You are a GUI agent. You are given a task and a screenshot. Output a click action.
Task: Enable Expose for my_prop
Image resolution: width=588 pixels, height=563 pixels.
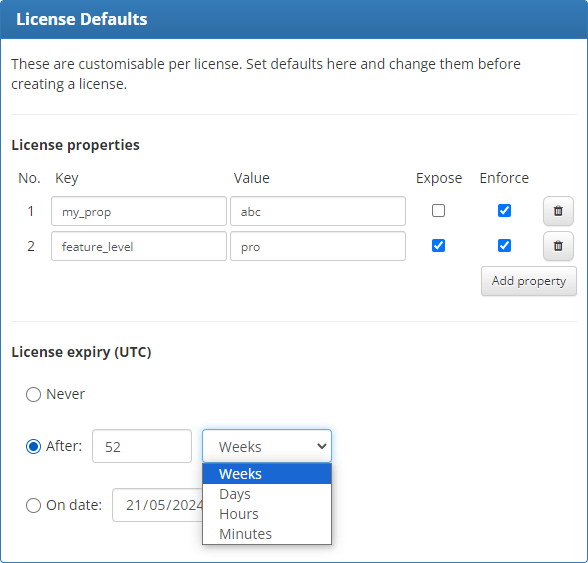(x=438, y=210)
